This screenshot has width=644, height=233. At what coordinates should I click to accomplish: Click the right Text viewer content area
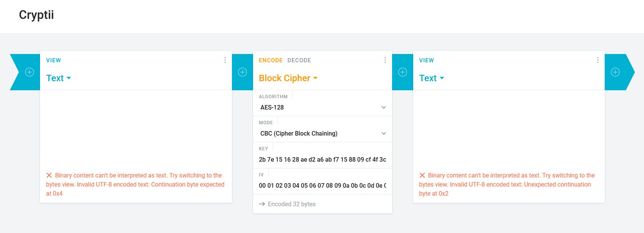509,128
